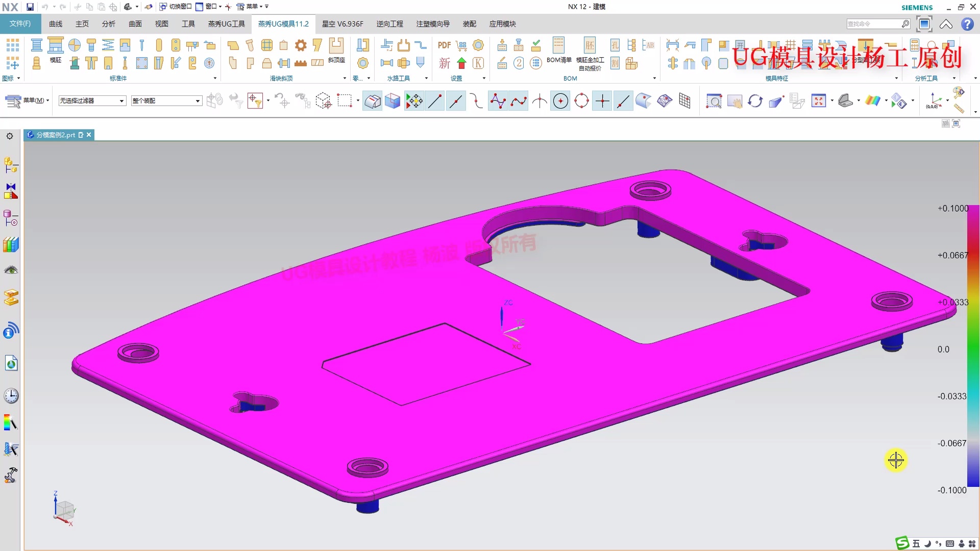This screenshot has width=980, height=551.
Task: Toggle the snap to arc center option
Action: 560,101
